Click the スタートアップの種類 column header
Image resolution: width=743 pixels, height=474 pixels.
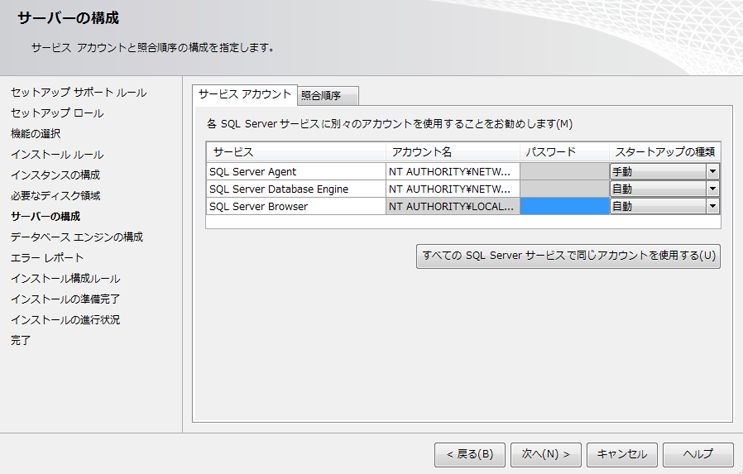[665, 152]
